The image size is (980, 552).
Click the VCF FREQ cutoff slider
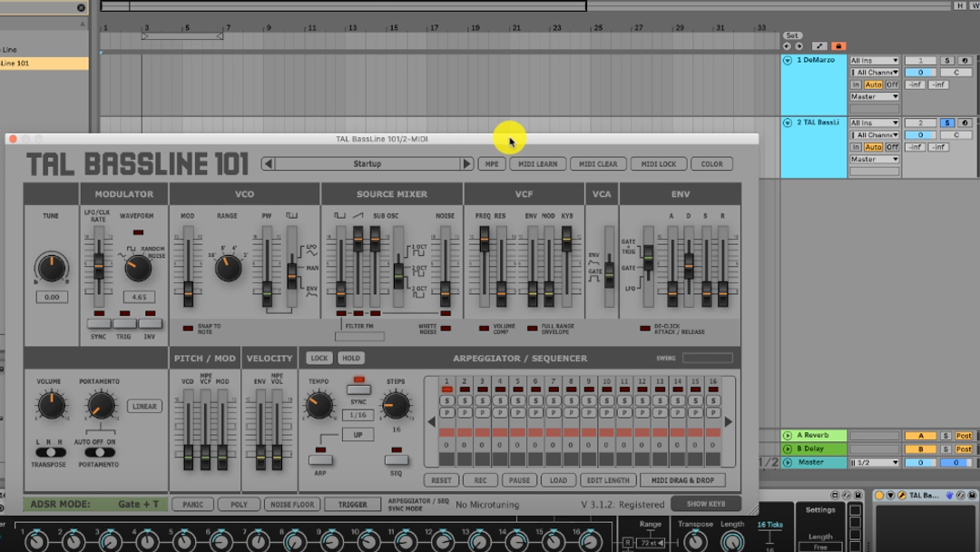[x=485, y=241]
